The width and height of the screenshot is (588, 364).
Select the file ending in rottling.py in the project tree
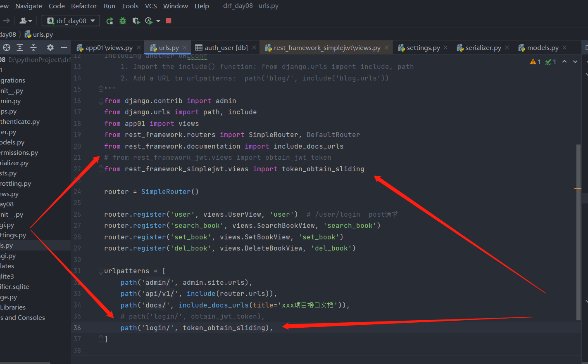(16, 184)
